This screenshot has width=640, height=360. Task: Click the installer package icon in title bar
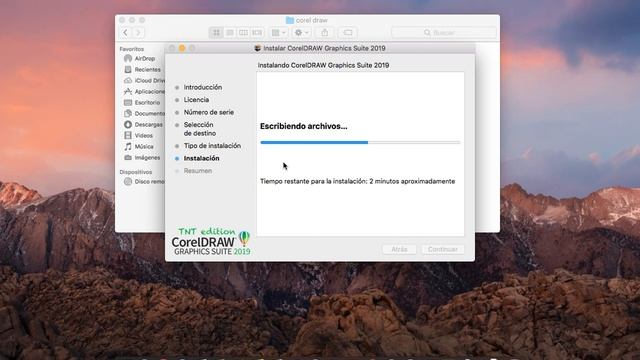(x=258, y=48)
